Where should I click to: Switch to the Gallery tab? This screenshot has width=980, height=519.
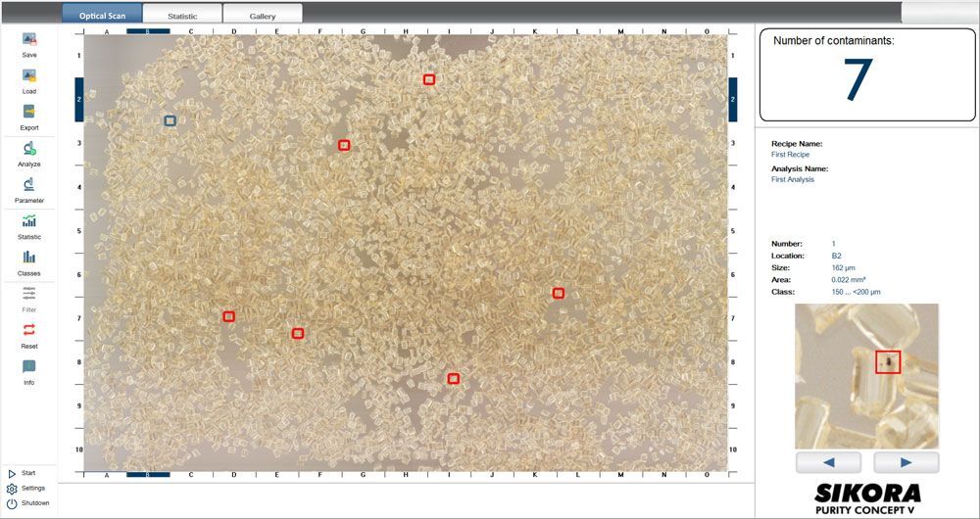coord(262,16)
